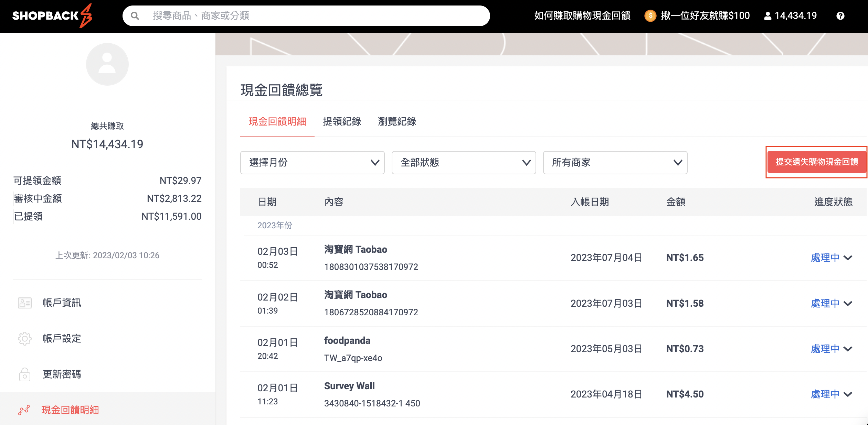This screenshot has height=425, width=868.
Task: Click 已提領 NT$11,591.00 value
Action: 171,216
